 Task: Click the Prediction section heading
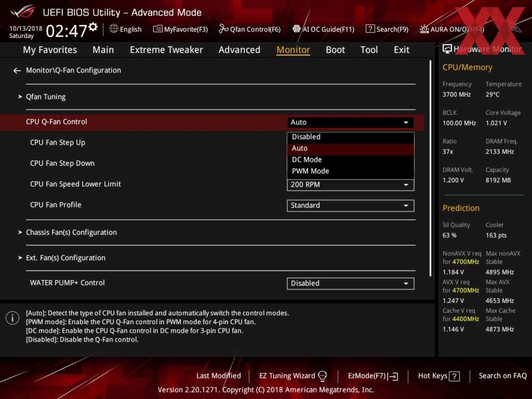461,208
